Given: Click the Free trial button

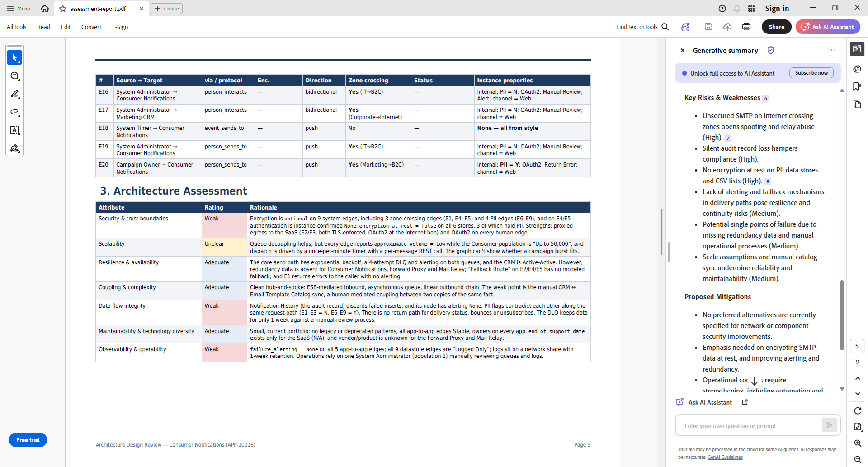Looking at the screenshot, I should coord(28,440).
